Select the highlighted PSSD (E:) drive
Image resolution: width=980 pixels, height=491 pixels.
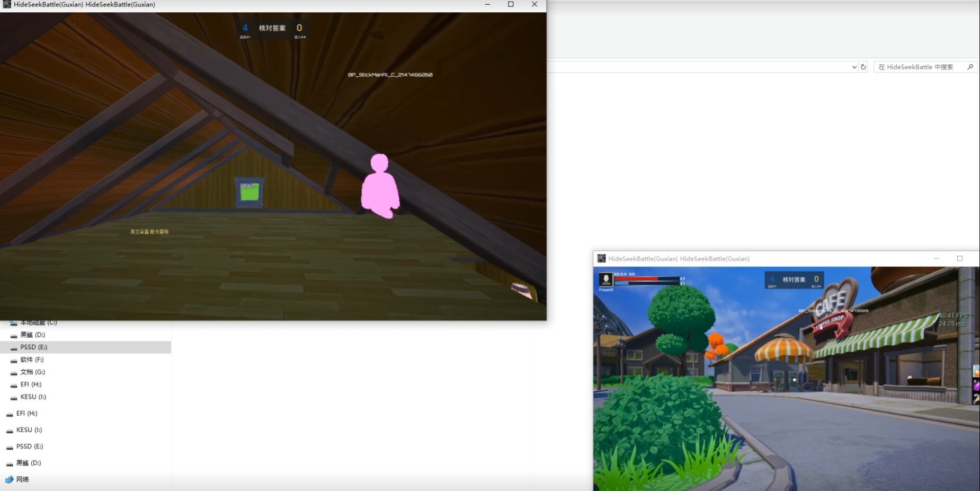pyautogui.click(x=85, y=347)
